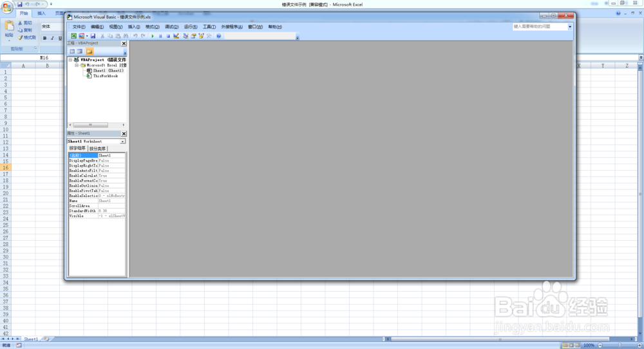The width and height of the screenshot is (644, 349).
Task: Open 编辑(E) menu
Action: tap(97, 26)
